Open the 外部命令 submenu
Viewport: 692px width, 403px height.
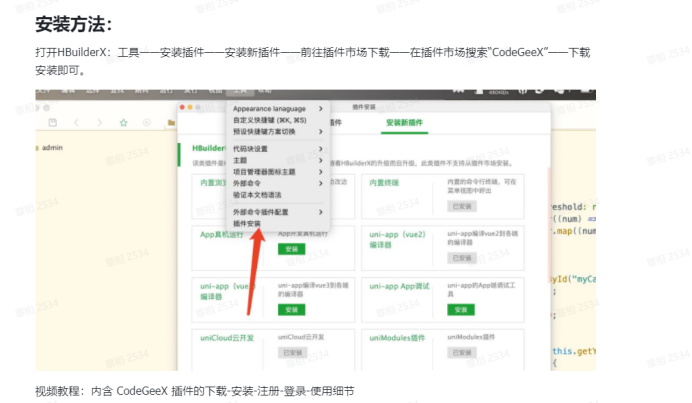(x=278, y=183)
